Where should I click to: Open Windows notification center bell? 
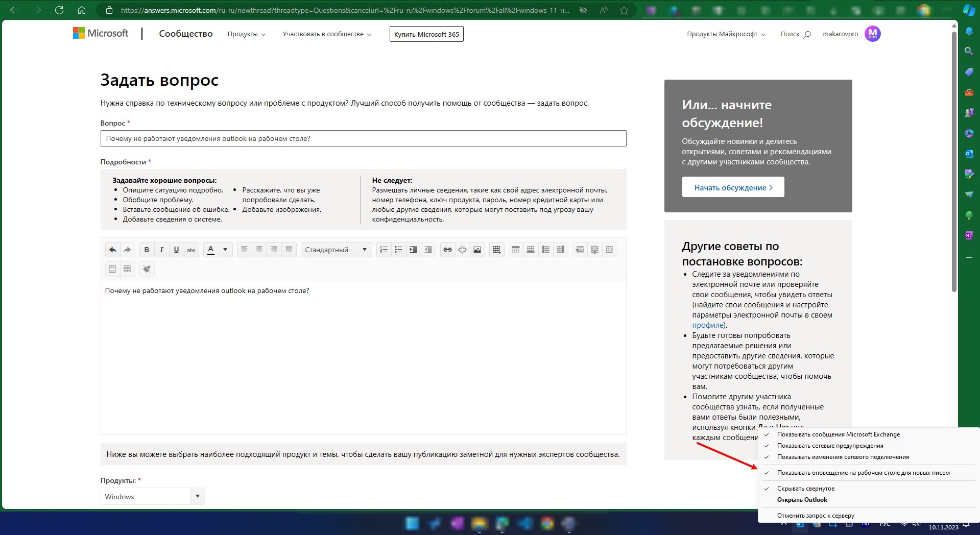966,524
